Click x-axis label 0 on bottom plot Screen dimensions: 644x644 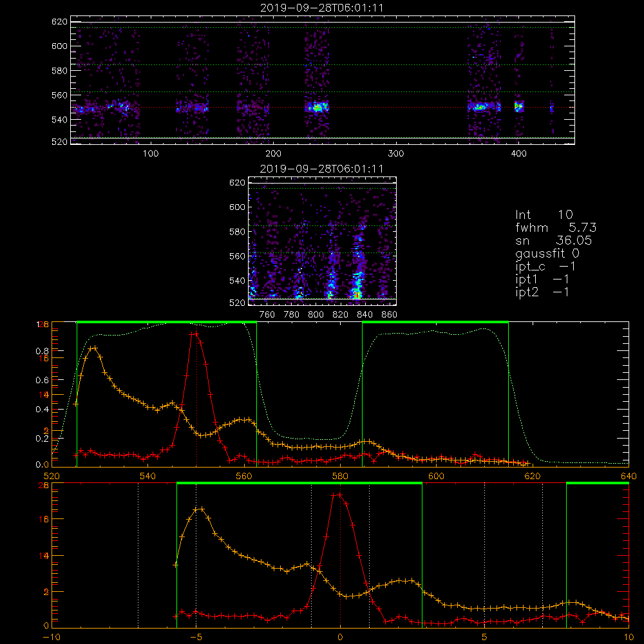coord(340,638)
